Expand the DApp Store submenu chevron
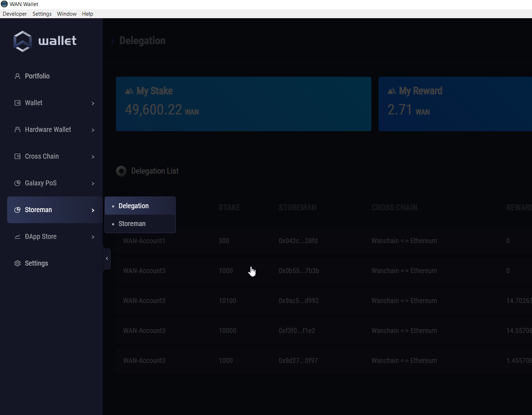 pyautogui.click(x=93, y=237)
